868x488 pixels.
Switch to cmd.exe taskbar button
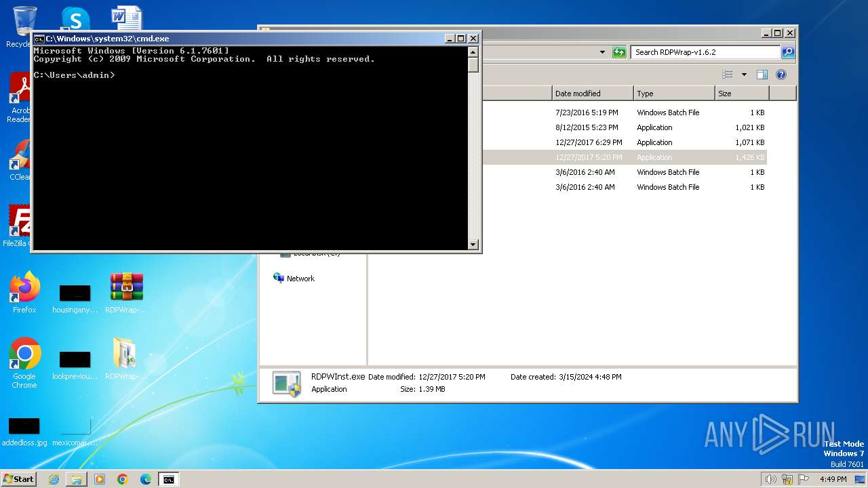tap(169, 479)
